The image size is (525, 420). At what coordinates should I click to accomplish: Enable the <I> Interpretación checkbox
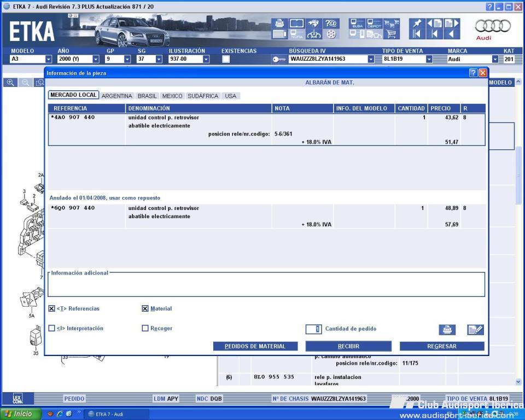coord(51,328)
